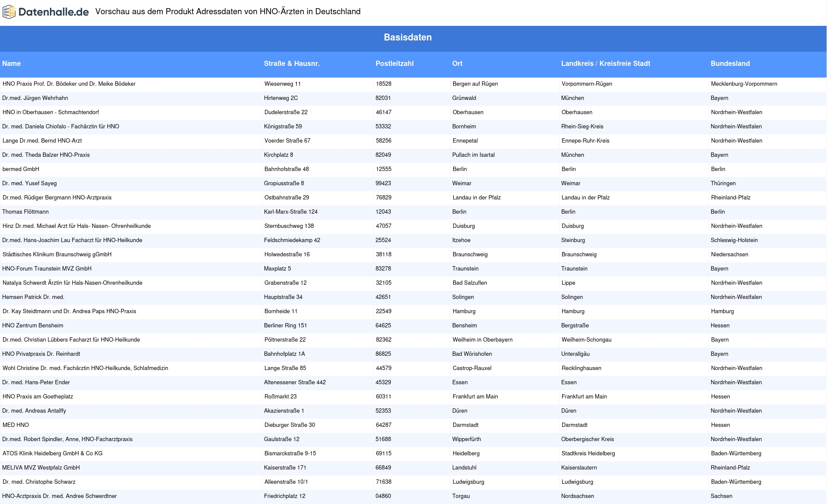The height and width of the screenshot is (504, 827).
Task: Click street cell Hirtenweg 2C
Action: [x=281, y=98]
